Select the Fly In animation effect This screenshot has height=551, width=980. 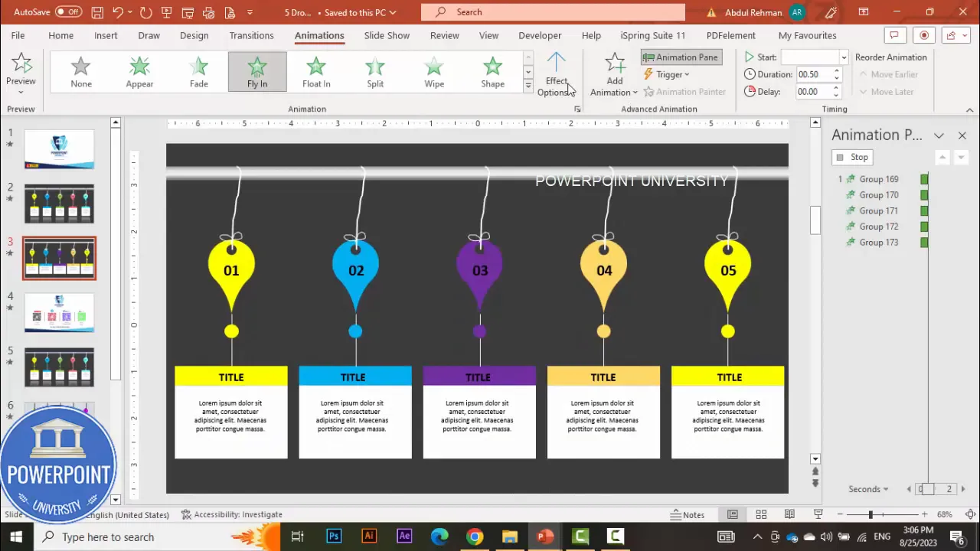click(x=257, y=72)
